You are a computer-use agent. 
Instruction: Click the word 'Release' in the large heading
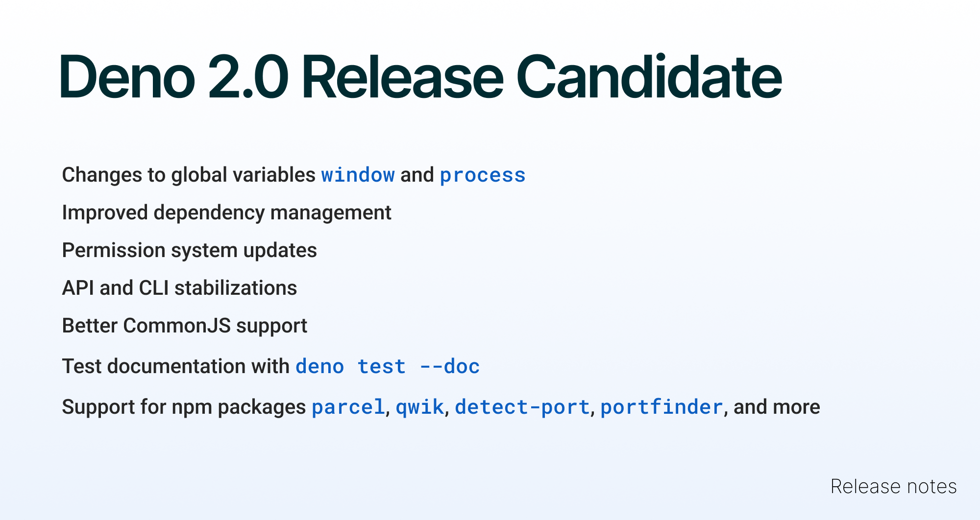pyautogui.click(x=402, y=77)
